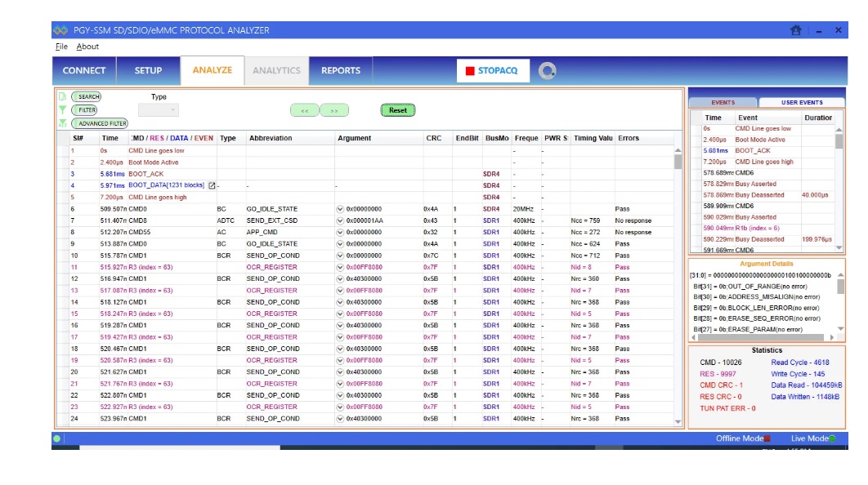The width and height of the screenshot is (868, 485).
Task: Click the STOPACQ button
Action: pyautogui.click(x=493, y=71)
